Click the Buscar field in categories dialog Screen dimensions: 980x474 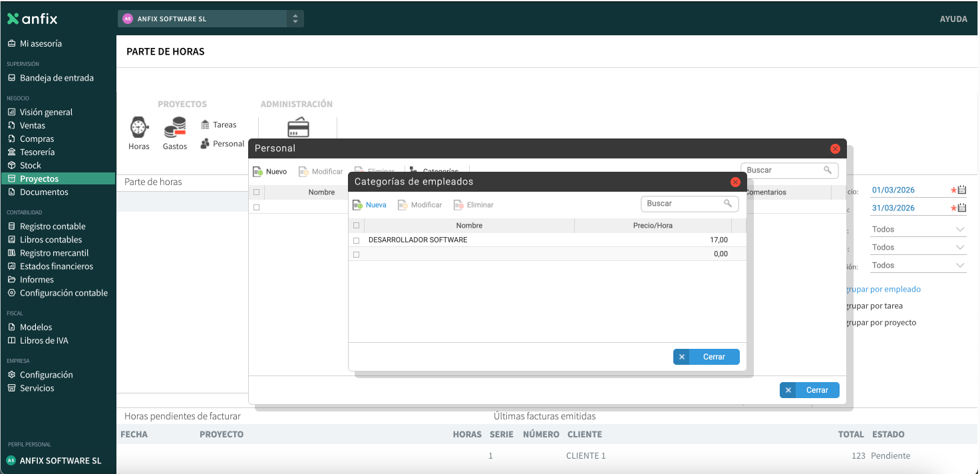pos(683,204)
